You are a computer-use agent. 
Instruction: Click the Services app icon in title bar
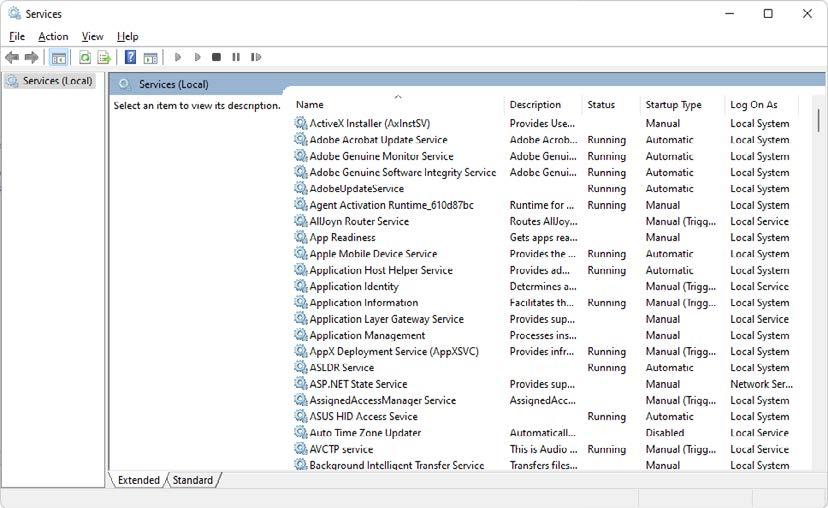[x=15, y=13]
